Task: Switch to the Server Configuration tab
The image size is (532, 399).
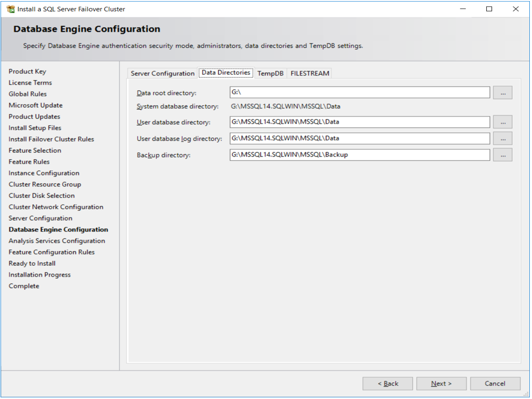Action: pyautogui.click(x=162, y=73)
